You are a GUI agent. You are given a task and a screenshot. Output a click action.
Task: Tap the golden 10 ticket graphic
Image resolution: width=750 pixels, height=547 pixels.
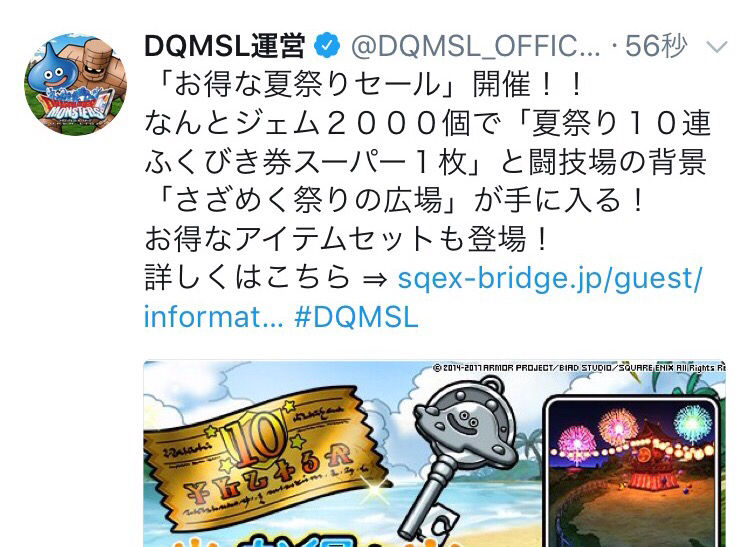[x=267, y=460]
